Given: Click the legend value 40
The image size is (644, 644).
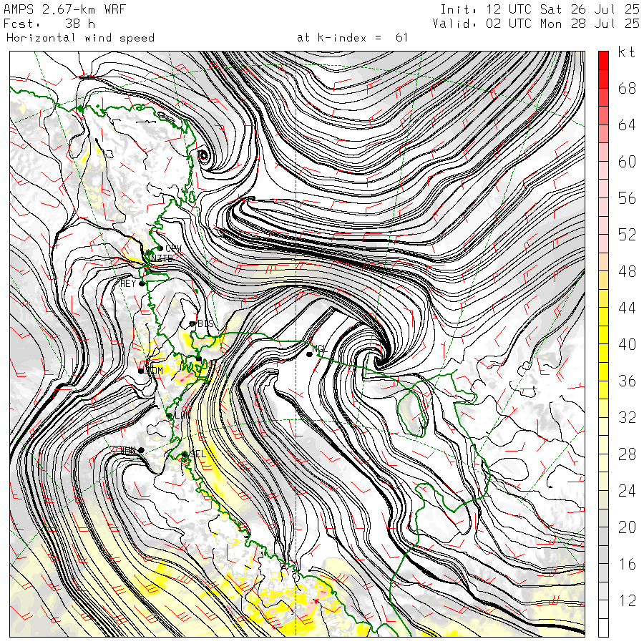Looking at the screenshot, I should pos(627,344).
